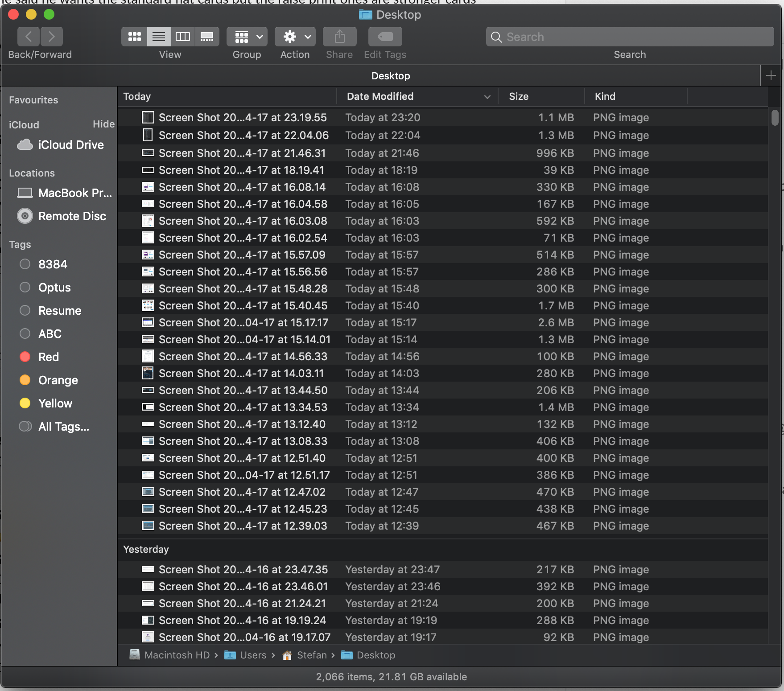Filter by the Red tag
The image size is (784, 691).
(x=39, y=357)
